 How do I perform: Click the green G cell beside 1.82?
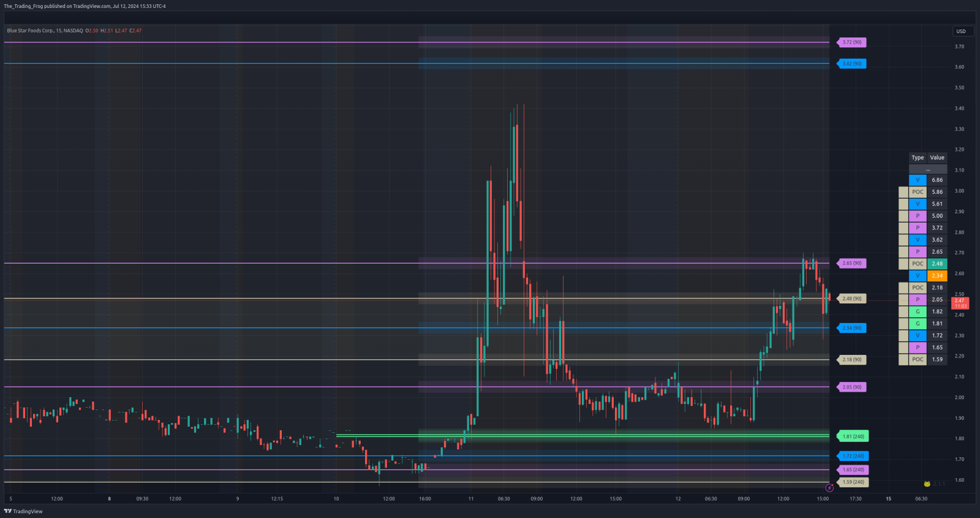click(x=918, y=311)
